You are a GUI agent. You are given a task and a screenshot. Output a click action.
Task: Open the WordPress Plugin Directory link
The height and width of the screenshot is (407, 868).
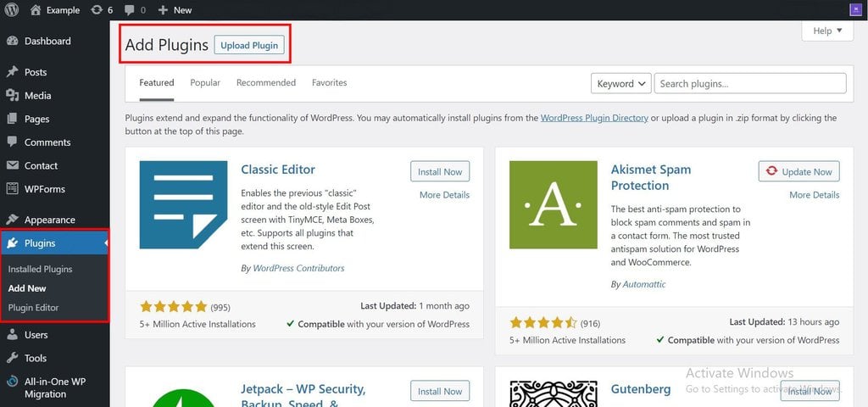594,118
